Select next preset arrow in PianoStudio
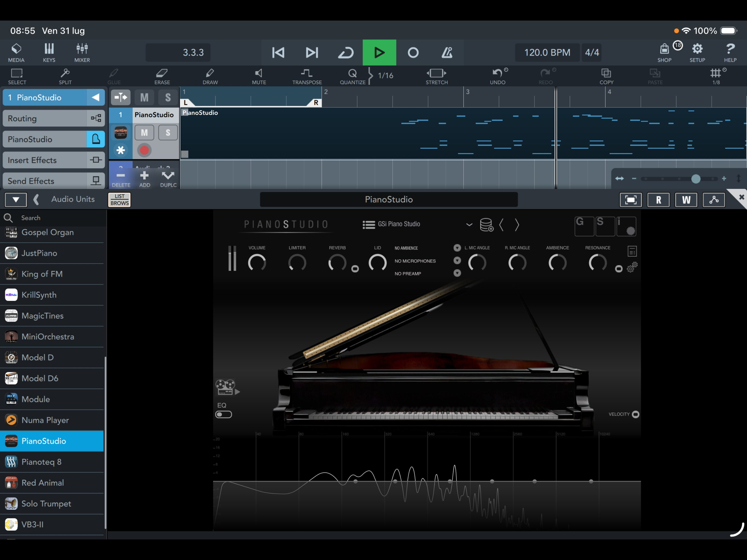 pyautogui.click(x=517, y=224)
